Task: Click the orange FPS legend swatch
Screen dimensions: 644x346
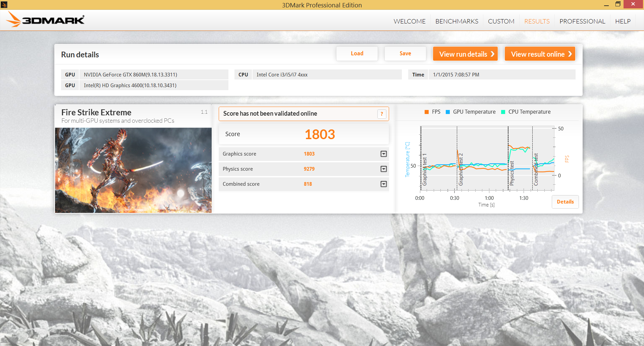Action: [x=427, y=112]
